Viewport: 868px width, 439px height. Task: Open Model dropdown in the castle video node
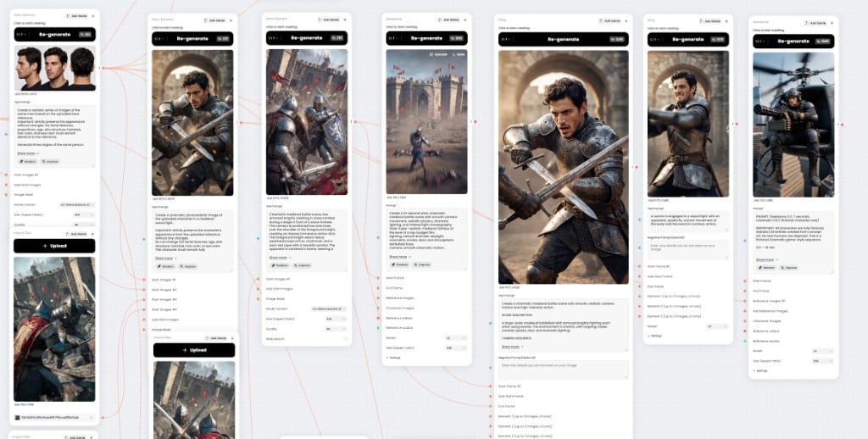click(457, 337)
